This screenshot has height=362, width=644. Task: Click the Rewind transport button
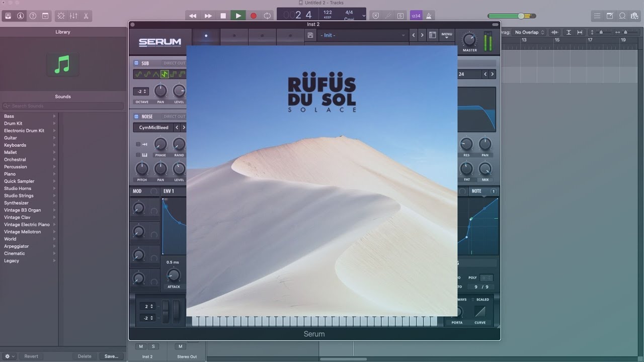pos(193,16)
